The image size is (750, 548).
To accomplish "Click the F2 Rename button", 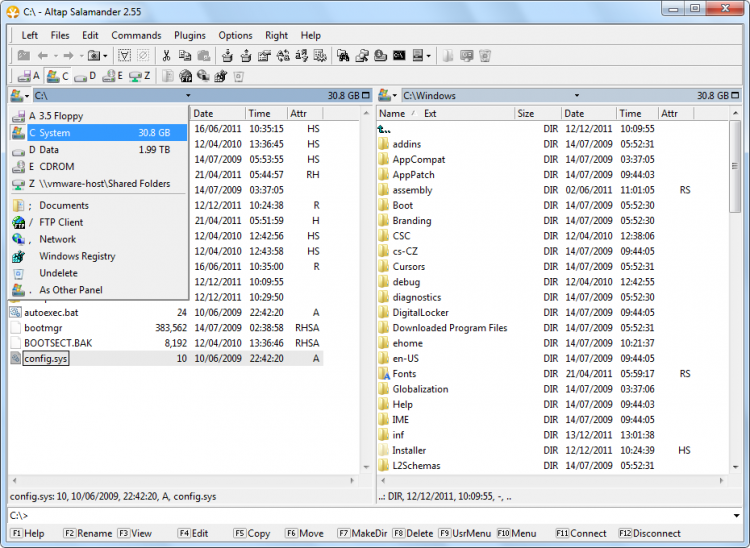I will pos(88,534).
